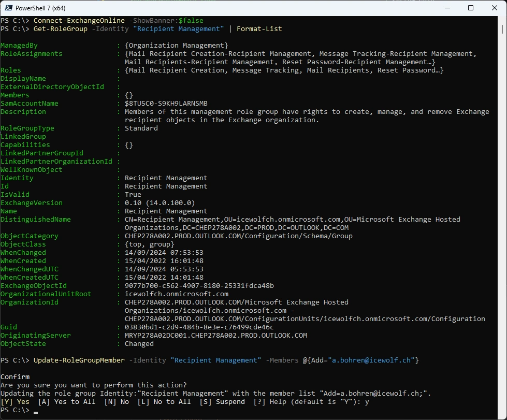Close the PowerShell 7 window
Screen dimensions: 507x420
494,8
